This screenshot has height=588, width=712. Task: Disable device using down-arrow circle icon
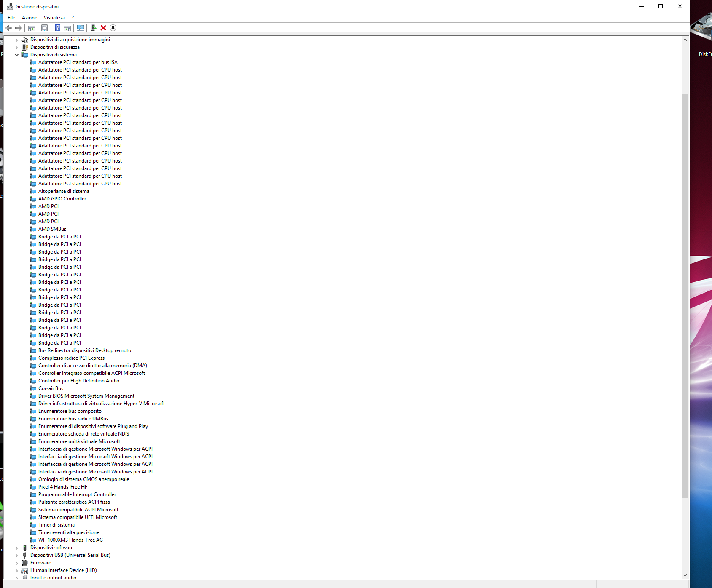[113, 28]
